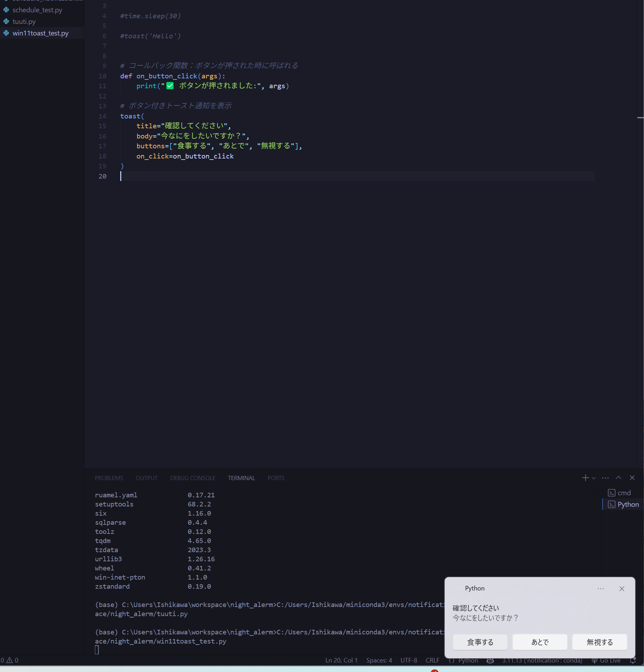
Task: Open terminal views menu via ellipsis icon
Action: pyautogui.click(x=605, y=478)
